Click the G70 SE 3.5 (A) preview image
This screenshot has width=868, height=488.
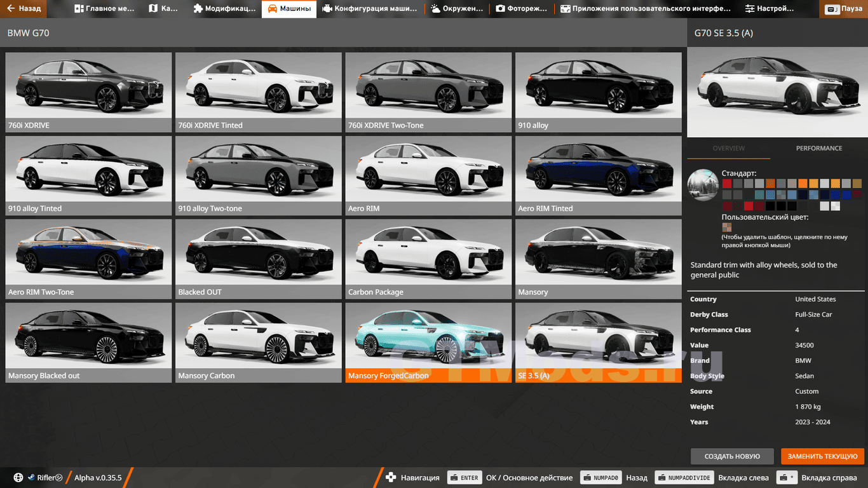point(777,92)
